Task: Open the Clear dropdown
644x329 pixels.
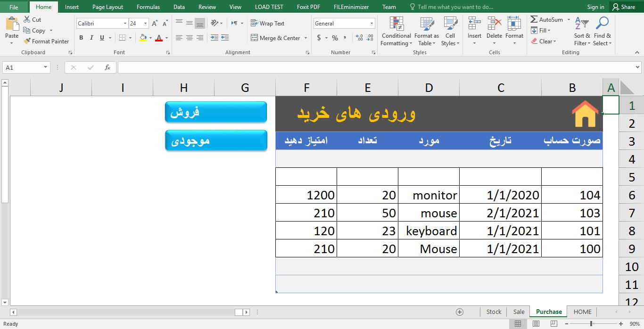Action: click(x=544, y=41)
